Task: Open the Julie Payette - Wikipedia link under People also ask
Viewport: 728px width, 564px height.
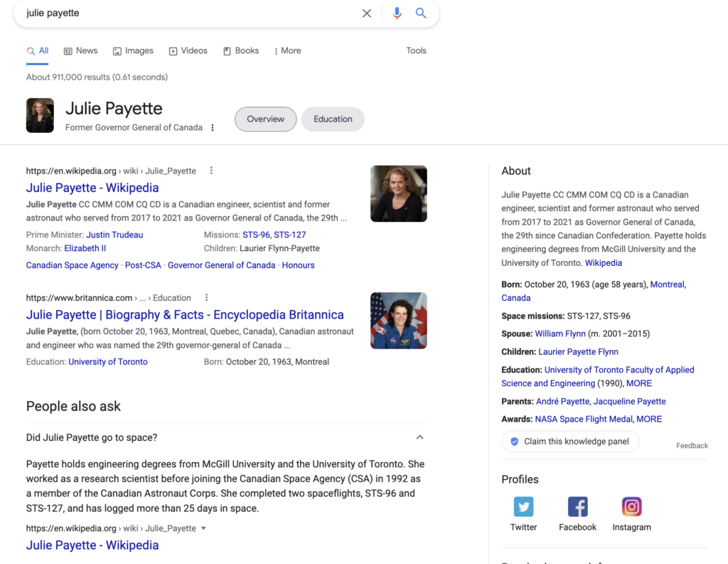Action: click(x=92, y=545)
